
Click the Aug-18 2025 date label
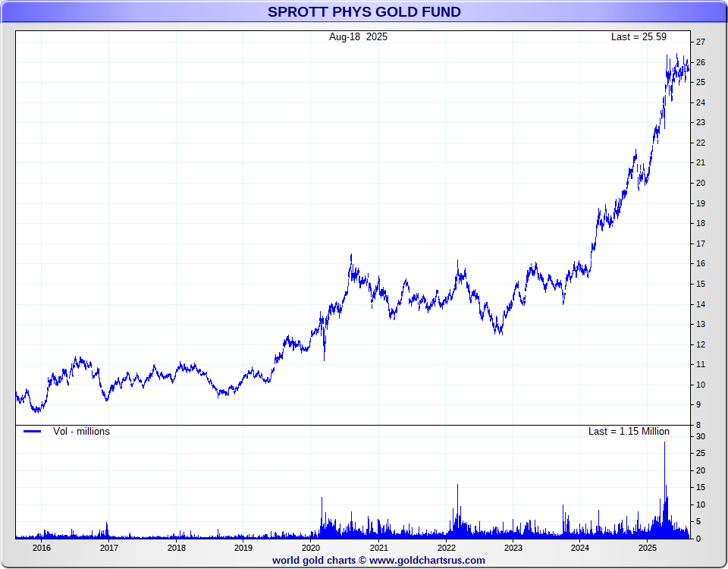pyautogui.click(x=358, y=36)
